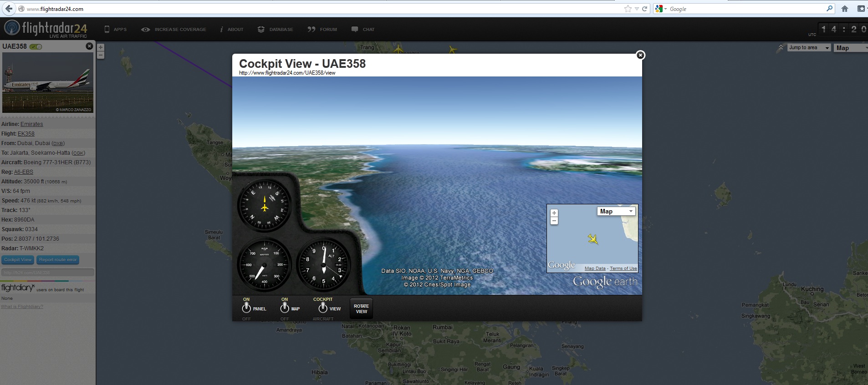Bookmark the page using the star icon
This screenshot has width=868, height=385.
point(628,9)
